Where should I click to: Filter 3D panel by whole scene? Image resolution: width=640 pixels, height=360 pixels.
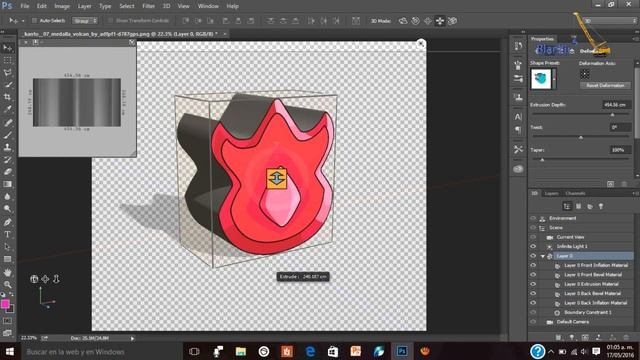(x=567, y=207)
